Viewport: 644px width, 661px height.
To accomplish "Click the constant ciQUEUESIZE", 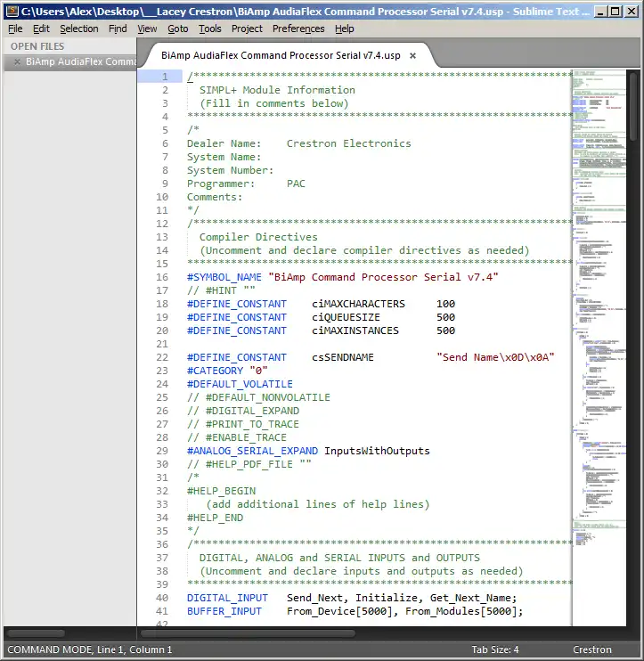I will tap(346, 317).
